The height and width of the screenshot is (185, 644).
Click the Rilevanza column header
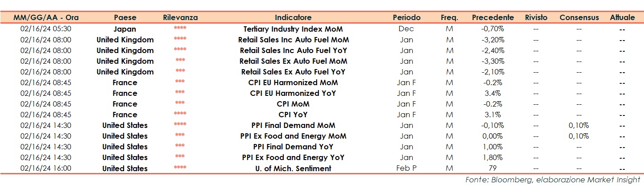[180, 18]
